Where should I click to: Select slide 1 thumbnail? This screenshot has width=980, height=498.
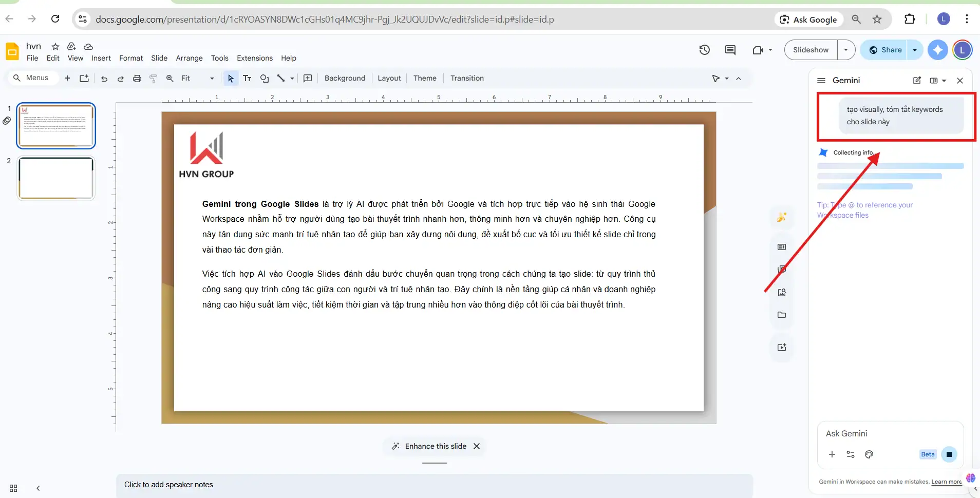pyautogui.click(x=56, y=126)
